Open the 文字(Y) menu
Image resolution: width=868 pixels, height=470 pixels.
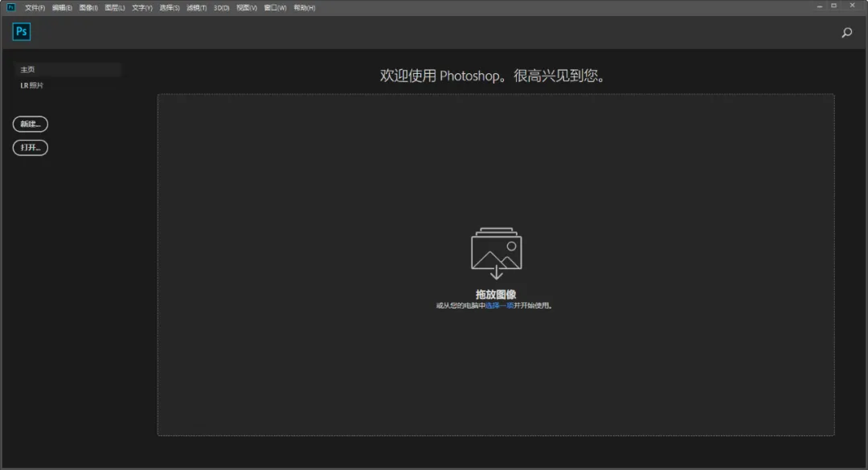coord(142,8)
